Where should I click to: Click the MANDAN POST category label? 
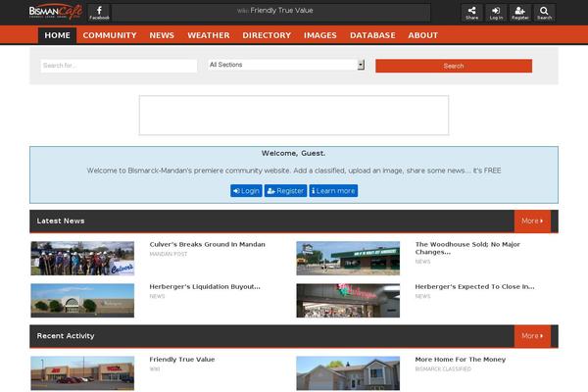pos(169,254)
